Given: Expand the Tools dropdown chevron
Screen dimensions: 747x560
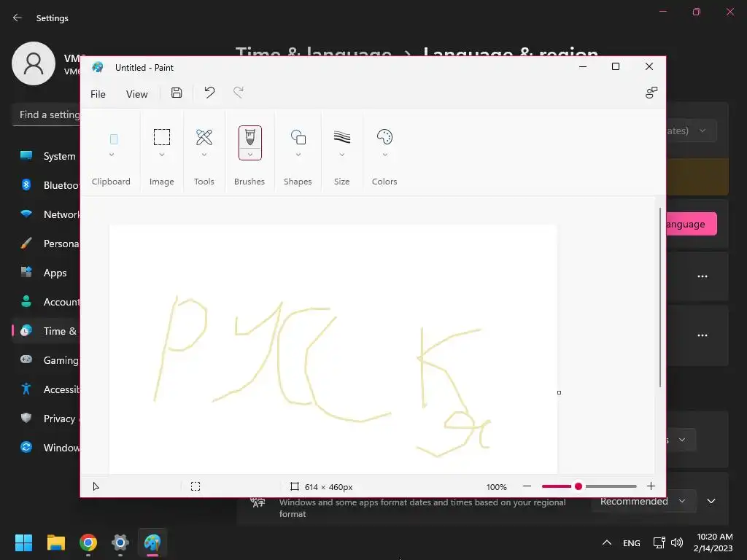Looking at the screenshot, I should point(204,155).
